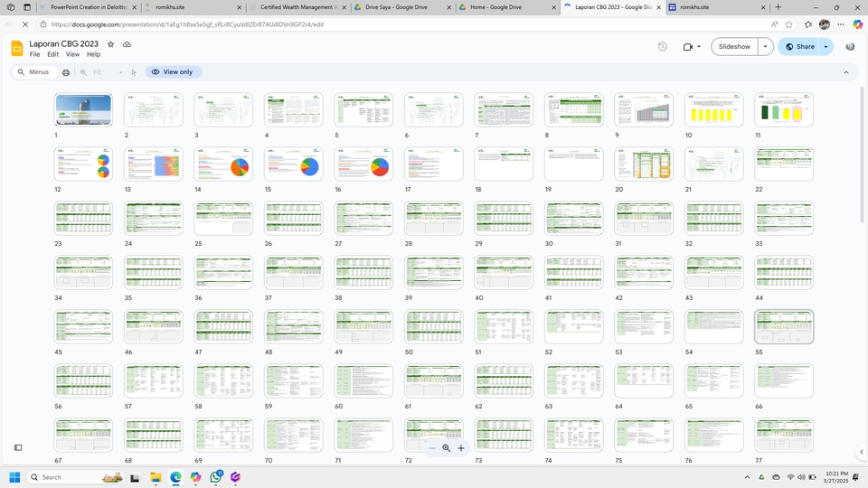Select slide 55 highlighted thumbnail
Screen dimensions: 868x488
[784, 327]
